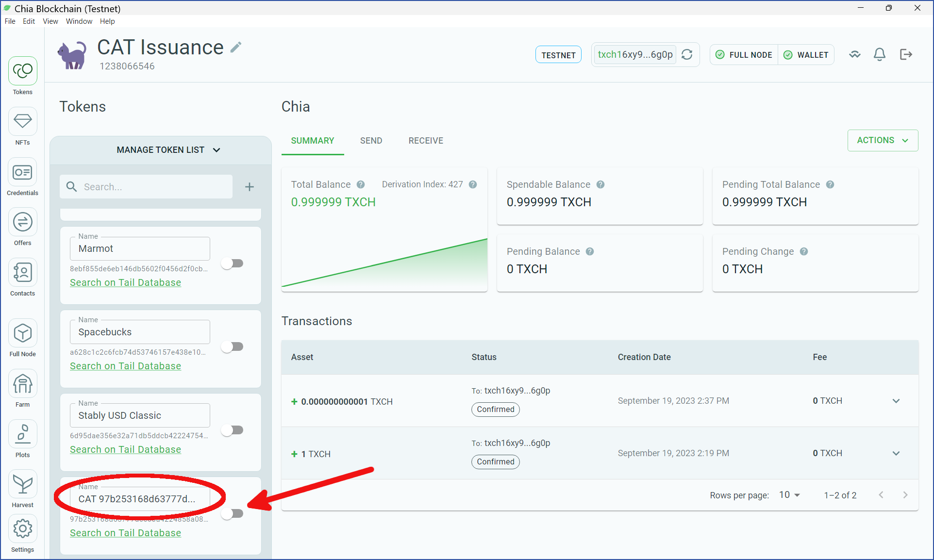Search Marmot on Tail Database
The width and height of the screenshot is (934, 560).
click(x=125, y=282)
